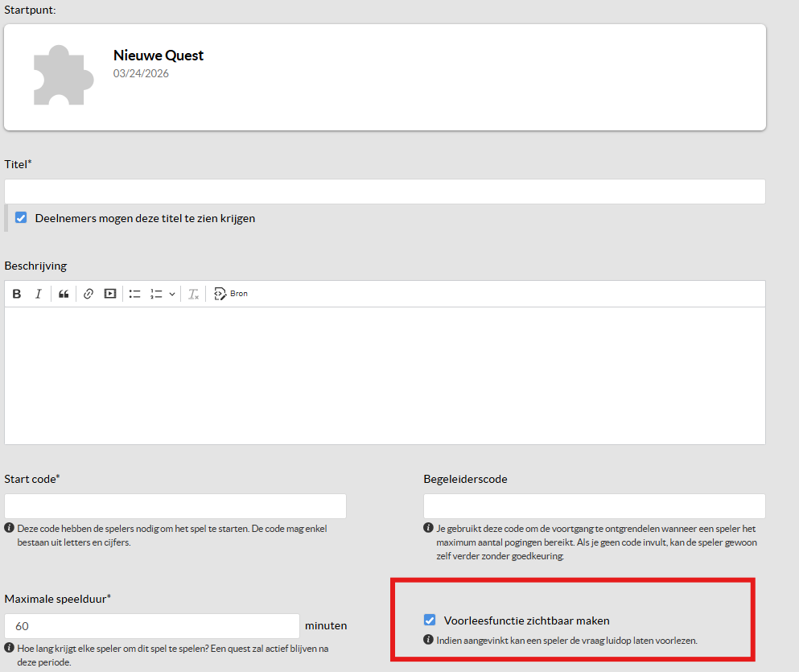This screenshot has height=672, width=799.
Task: Disable 'Voorleesfunctie zichtbaar maken' checkbox
Action: click(x=430, y=620)
